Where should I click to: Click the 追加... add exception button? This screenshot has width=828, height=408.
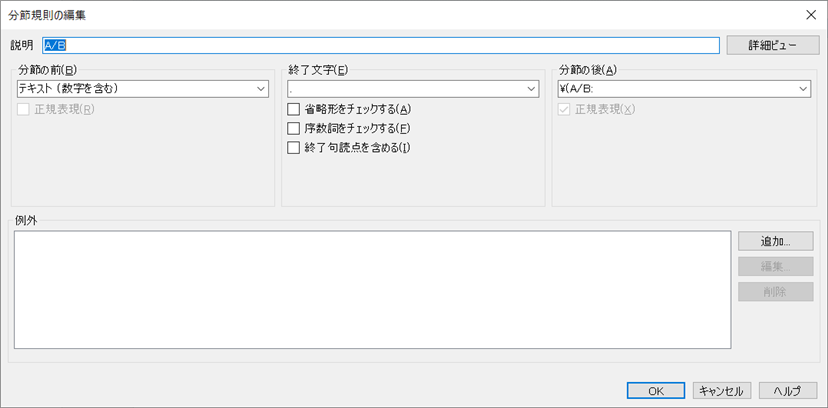point(776,241)
